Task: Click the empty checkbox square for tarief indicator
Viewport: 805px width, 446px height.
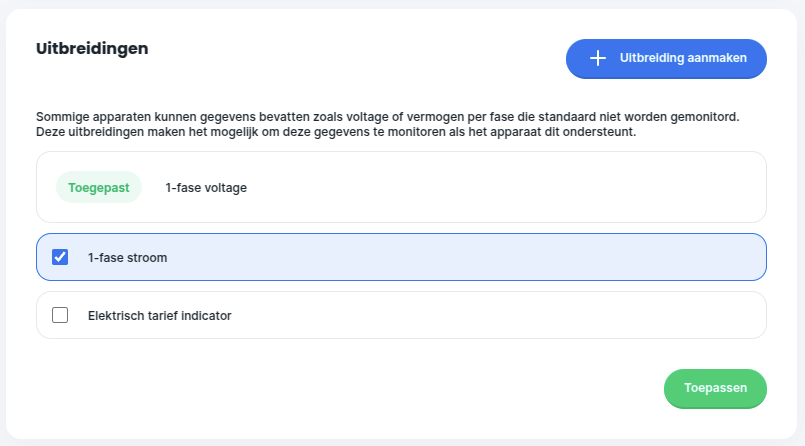Action: click(60, 315)
